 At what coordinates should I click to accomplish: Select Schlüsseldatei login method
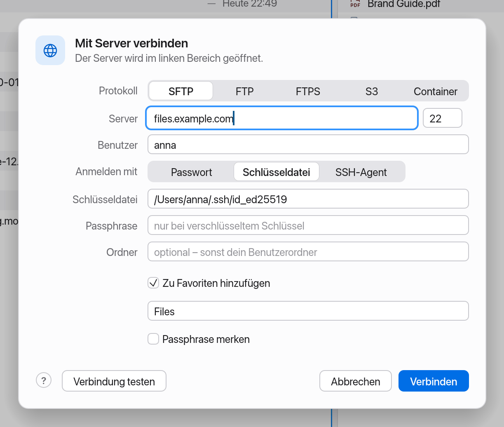(x=277, y=172)
